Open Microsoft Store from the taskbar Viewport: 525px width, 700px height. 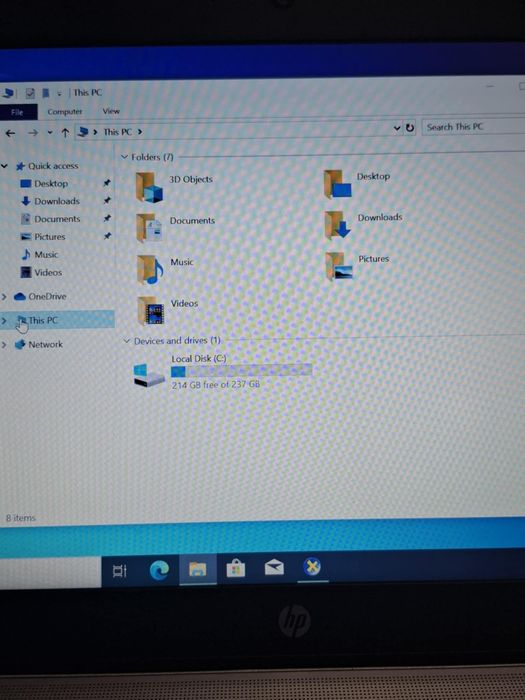[236, 569]
